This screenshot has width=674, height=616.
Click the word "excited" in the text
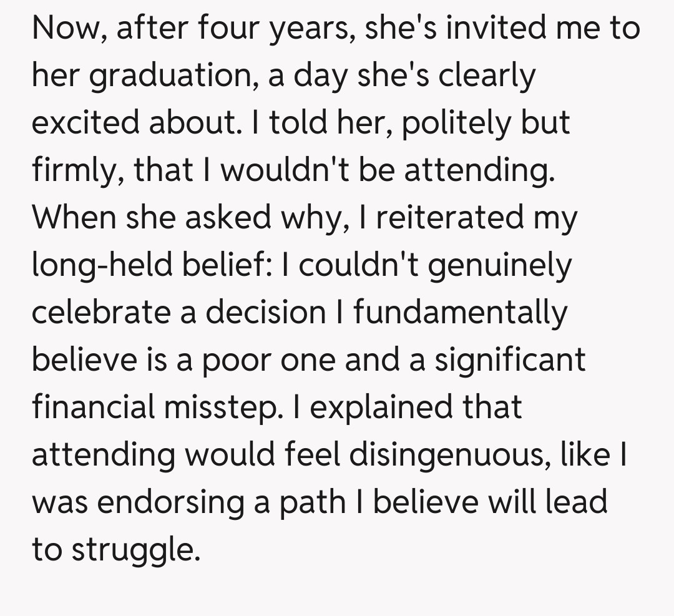[85, 123]
